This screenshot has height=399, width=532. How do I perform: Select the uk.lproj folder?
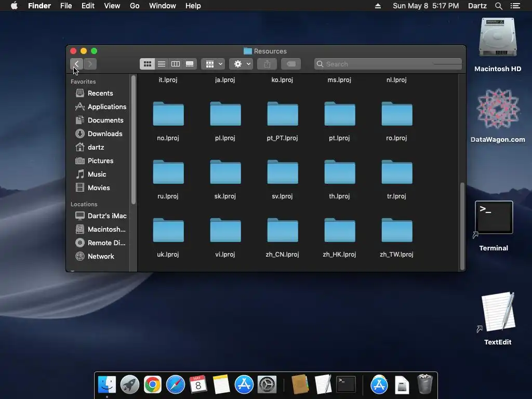[168, 230]
